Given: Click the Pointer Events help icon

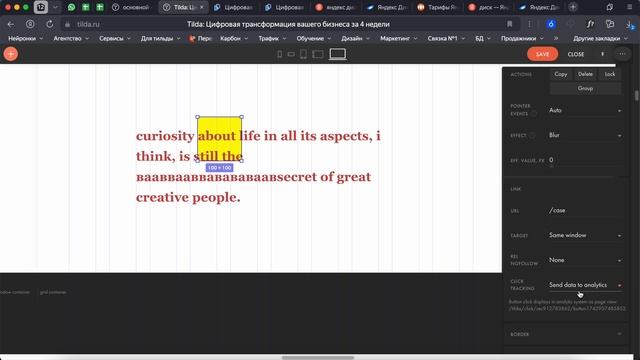Looking at the screenshot, I should click(x=534, y=113).
